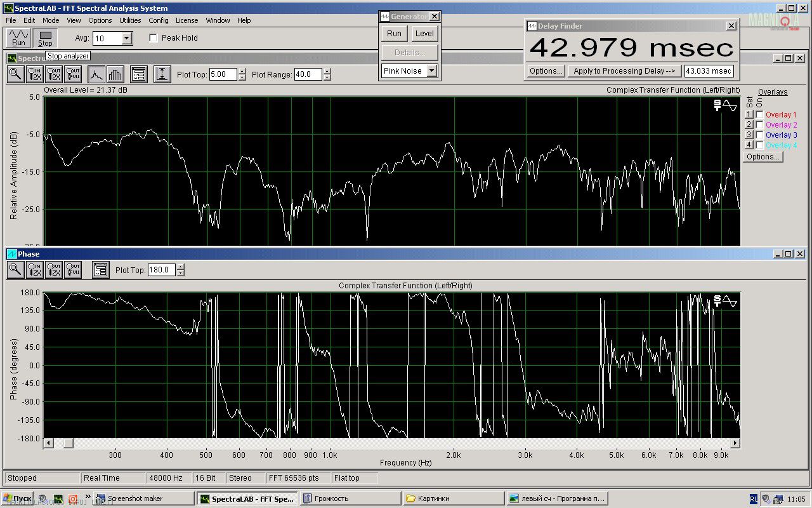Enable the Overlay 4 checkbox
812x508 pixels.
click(759, 145)
